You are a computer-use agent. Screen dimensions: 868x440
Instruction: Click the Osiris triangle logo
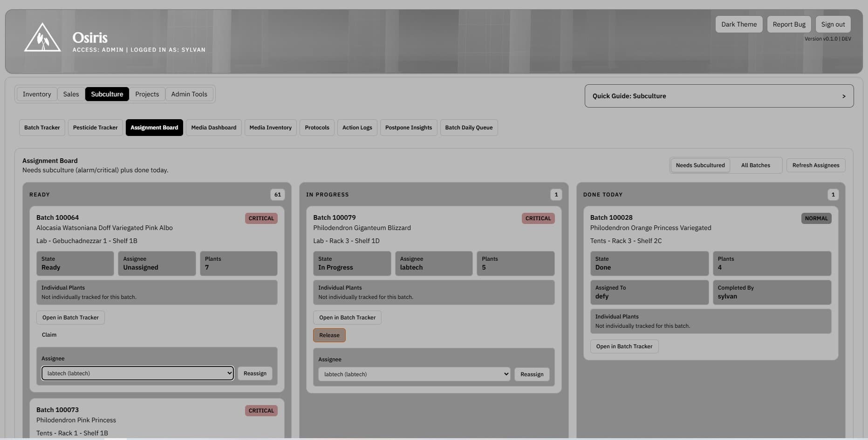click(42, 38)
